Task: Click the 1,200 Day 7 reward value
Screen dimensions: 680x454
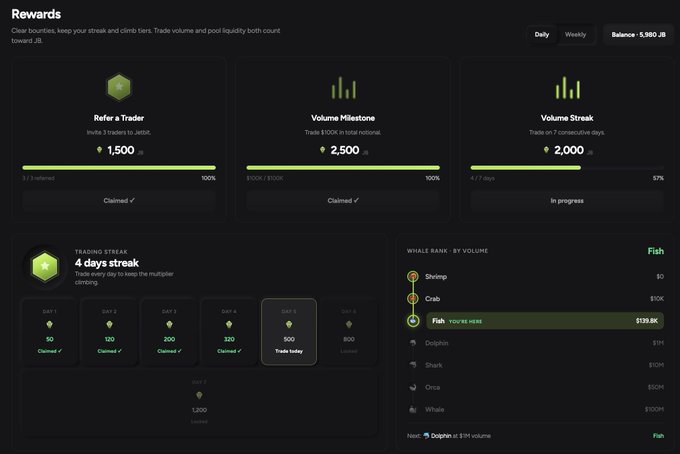Action: tap(199, 410)
